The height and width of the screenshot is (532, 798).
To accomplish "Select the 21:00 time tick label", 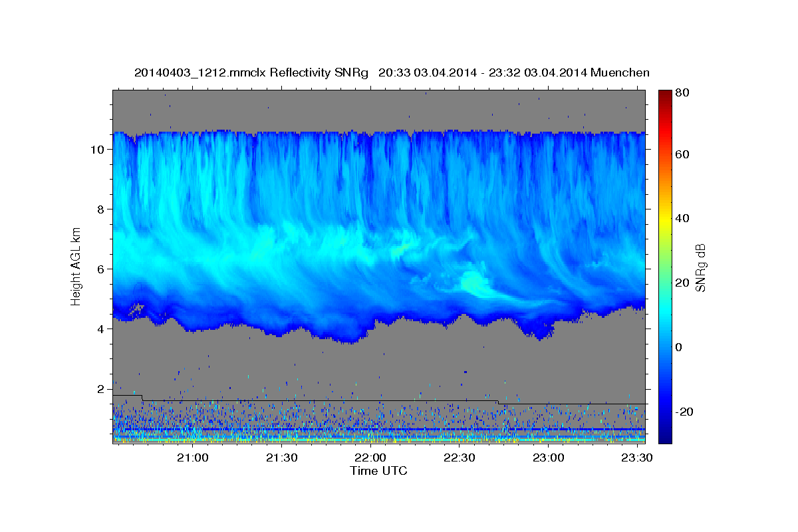I will [193, 458].
